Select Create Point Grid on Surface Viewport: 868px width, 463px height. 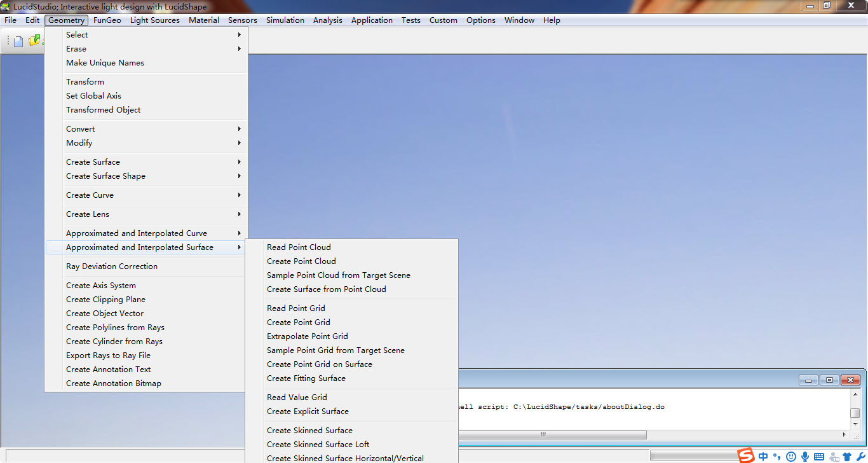(351, 364)
